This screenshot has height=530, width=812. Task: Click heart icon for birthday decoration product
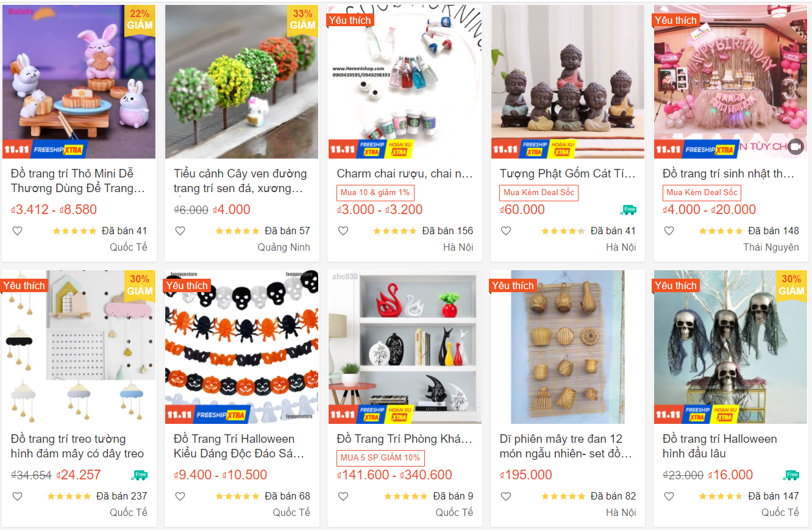click(669, 231)
